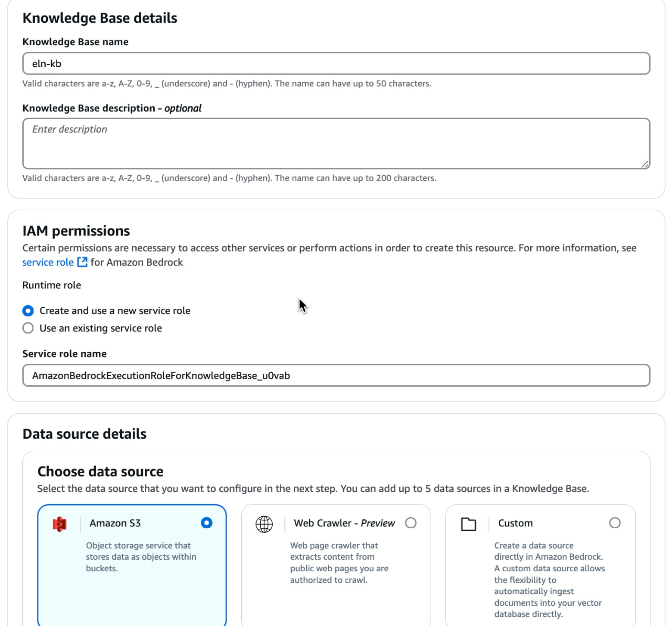Click the external link icon beside service role
The width and height of the screenshot is (672, 626).
[x=82, y=262]
